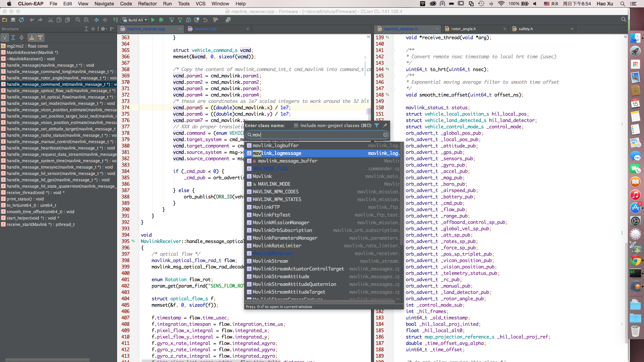This screenshot has width=644, height=362.
Task: Open the filter options in the class chooser
Action: [377, 126]
